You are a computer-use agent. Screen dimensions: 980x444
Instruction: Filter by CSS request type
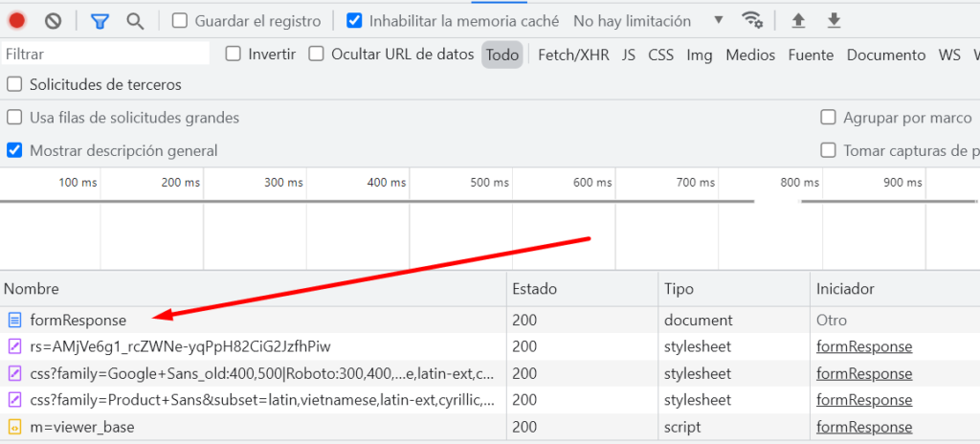660,55
